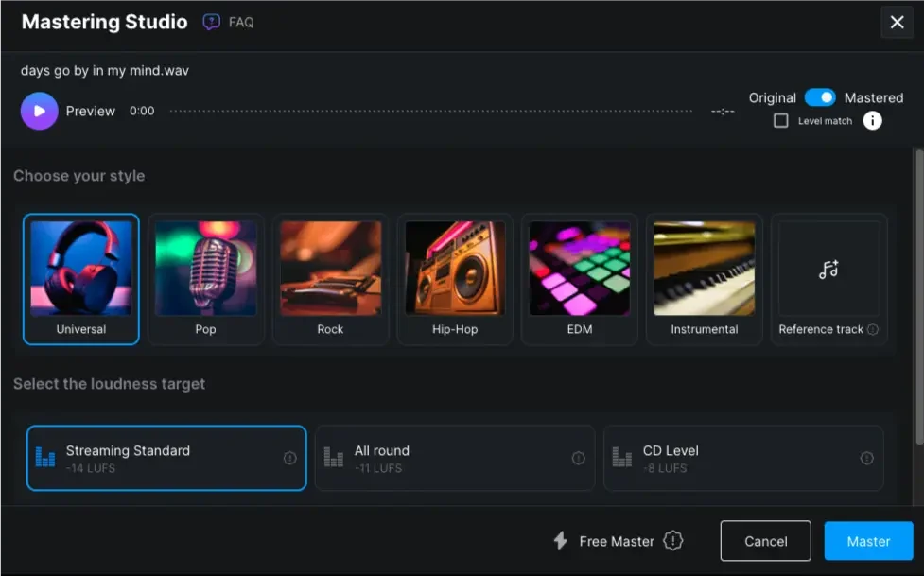Image resolution: width=924 pixels, height=576 pixels.
Task: Pick the CD Level -8 LUFS target
Action: click(x=742, y=458)
